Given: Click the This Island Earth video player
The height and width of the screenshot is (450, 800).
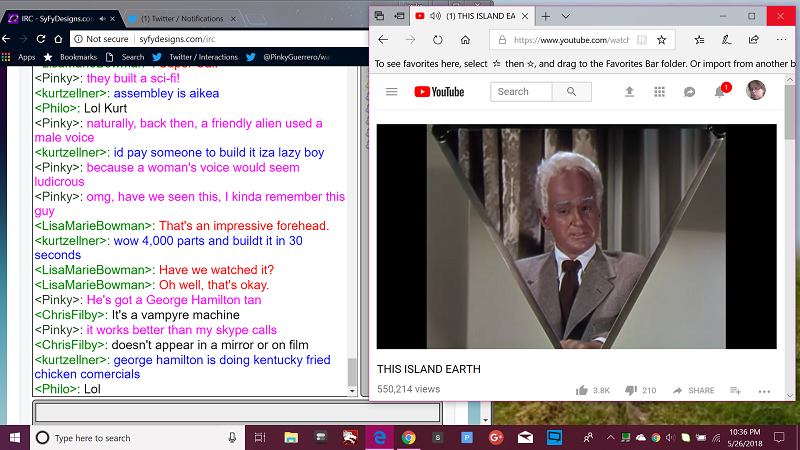Looking at the screenshot, I should click(577, 237).
